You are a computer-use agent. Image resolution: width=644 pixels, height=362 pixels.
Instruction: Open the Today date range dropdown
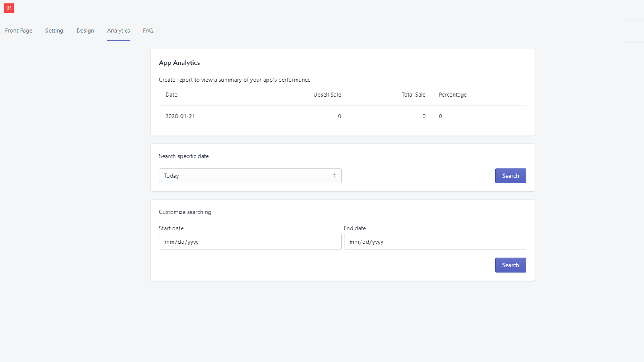(250, 175)
